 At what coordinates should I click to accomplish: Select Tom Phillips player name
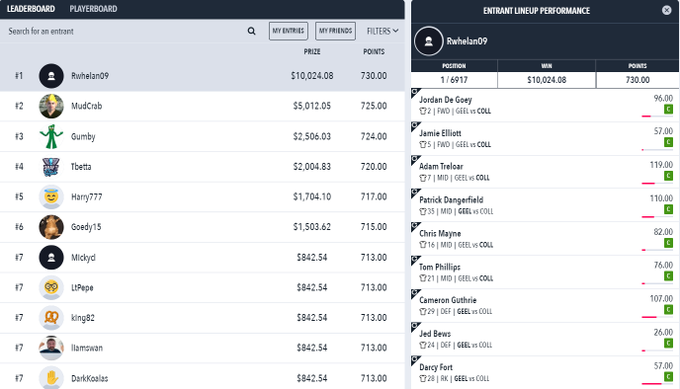tap(440, 267)
